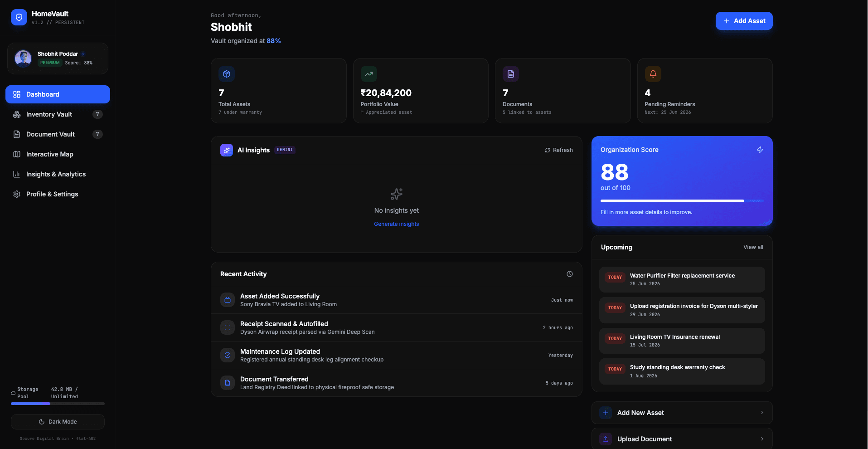Click the Organization Score progress bar
Viewport: 868px width, 449px height.
click(x=682, y=201)
